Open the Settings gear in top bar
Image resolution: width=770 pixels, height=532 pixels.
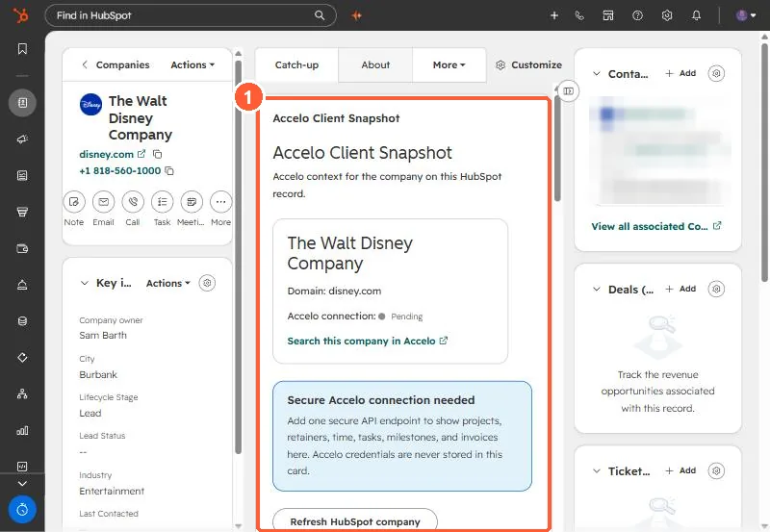click(666, 15)
